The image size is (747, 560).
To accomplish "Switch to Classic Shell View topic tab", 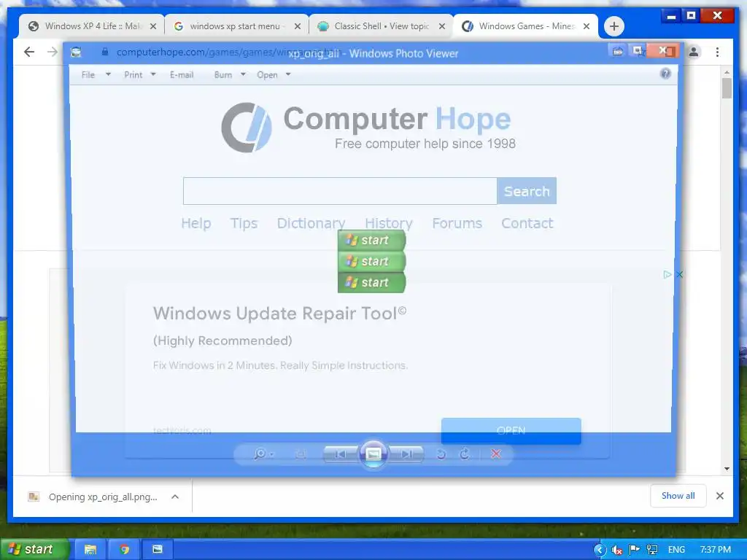I will pos(382,26).
